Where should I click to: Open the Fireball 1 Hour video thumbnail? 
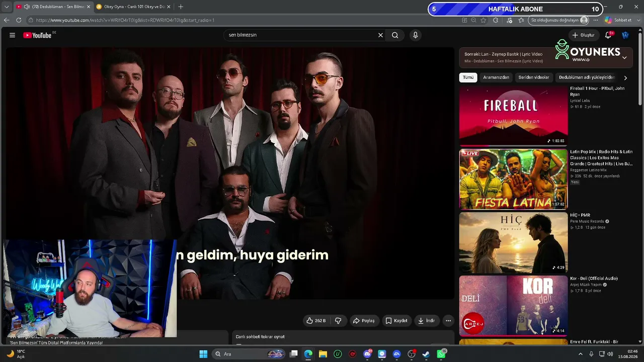coord(513,116)
